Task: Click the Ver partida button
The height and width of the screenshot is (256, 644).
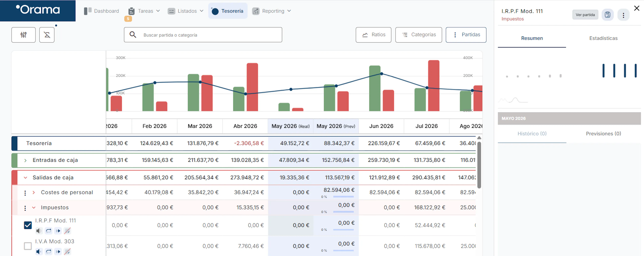Action: 585,15
